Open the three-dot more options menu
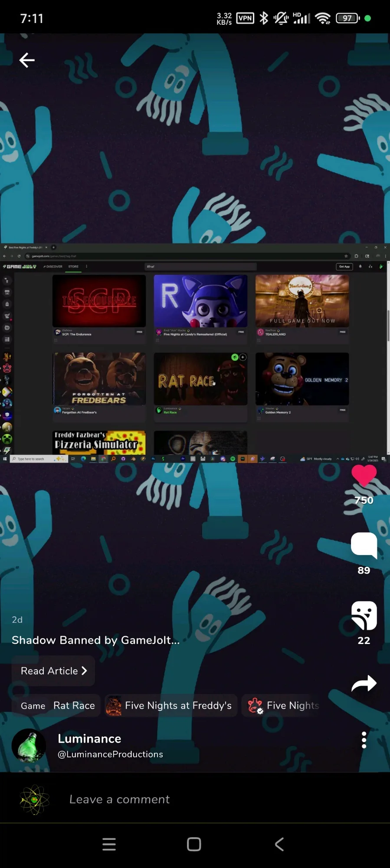Image resolution: width=390 pixels, height=868 pixels. click(x=364, y=740)
